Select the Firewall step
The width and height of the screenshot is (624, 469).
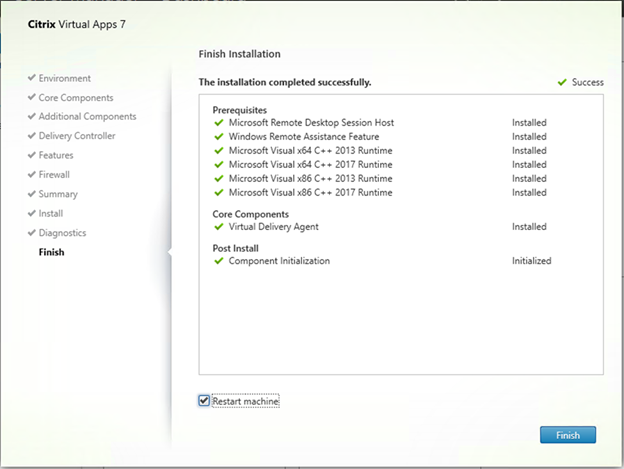click(54, 175)
